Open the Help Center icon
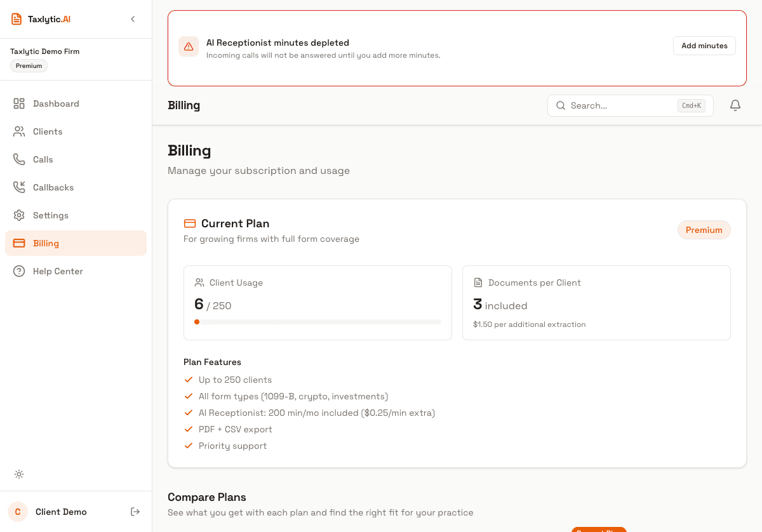The width and height of the screenshot is (762, 532). [x=19, y=271]
